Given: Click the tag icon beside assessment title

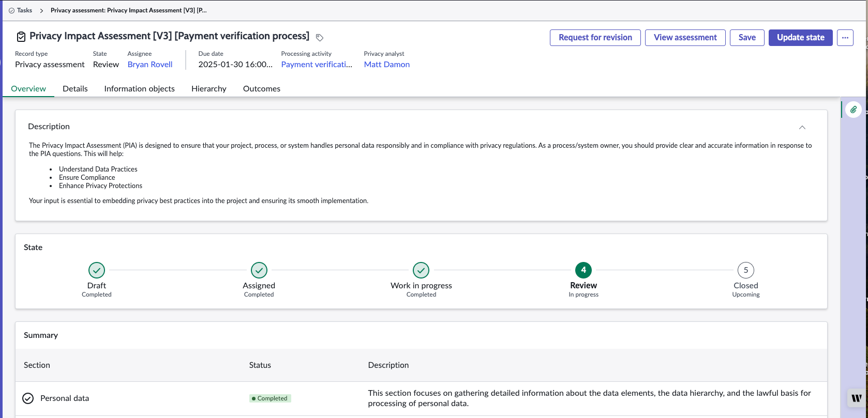Looking at the screenshot, I should click(x=320, y=37).
